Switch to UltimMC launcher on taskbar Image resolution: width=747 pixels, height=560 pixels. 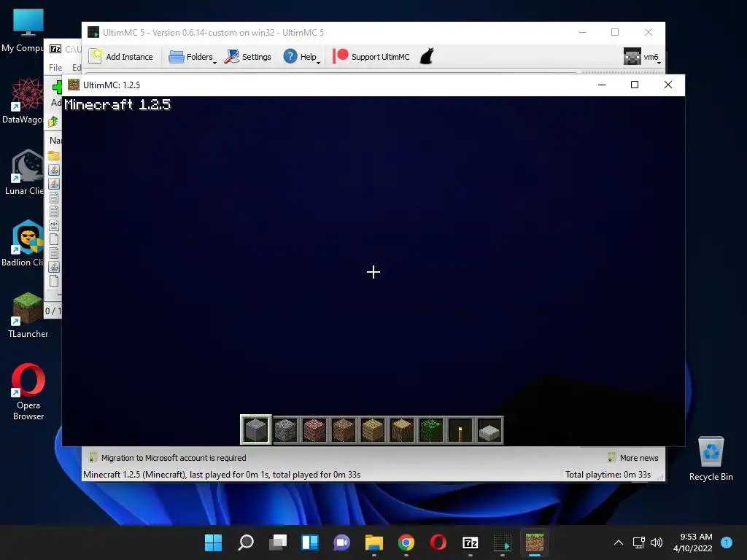502,542
